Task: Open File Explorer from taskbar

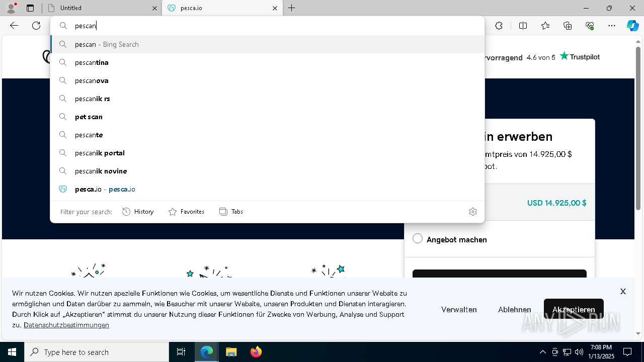Action: (231, 352)
